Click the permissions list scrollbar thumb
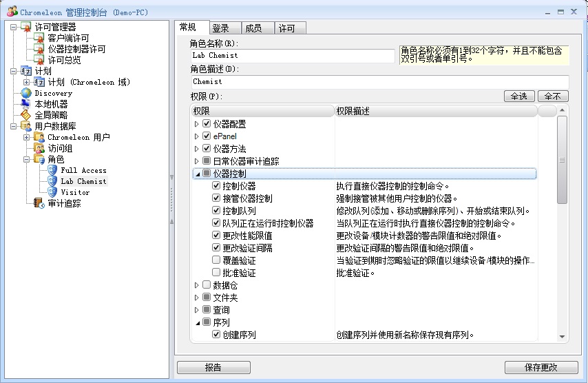 [562, 160]
